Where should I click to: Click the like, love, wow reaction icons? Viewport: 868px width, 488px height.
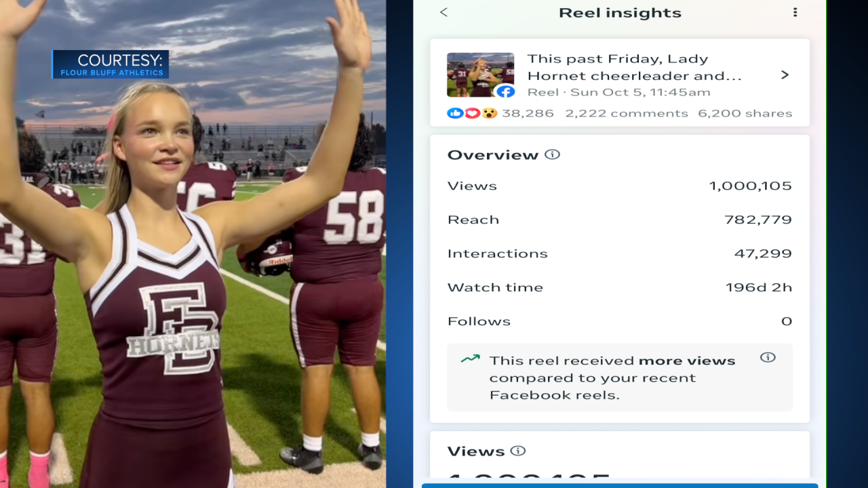[473, 113]
